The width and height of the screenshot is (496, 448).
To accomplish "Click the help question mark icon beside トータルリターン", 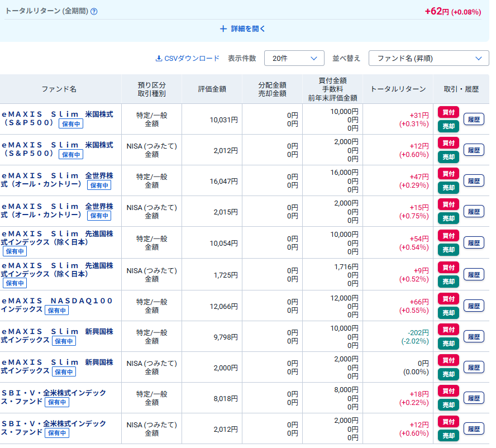I will [94, 12].
